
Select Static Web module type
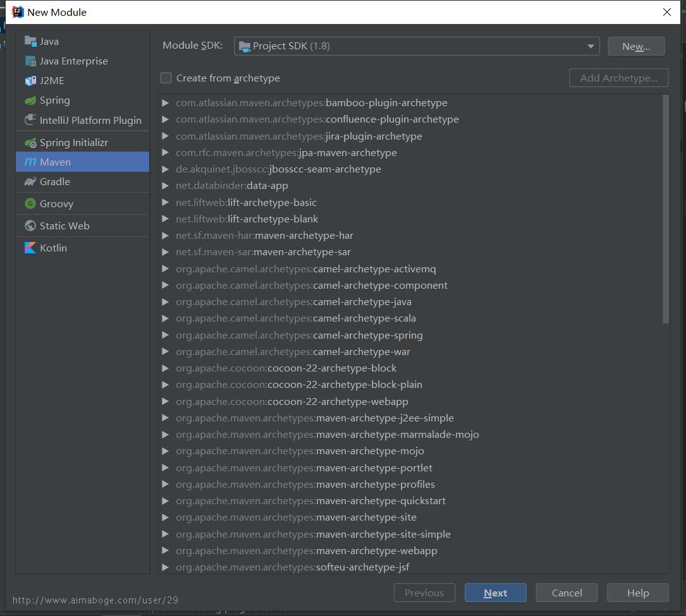point(82,226)
